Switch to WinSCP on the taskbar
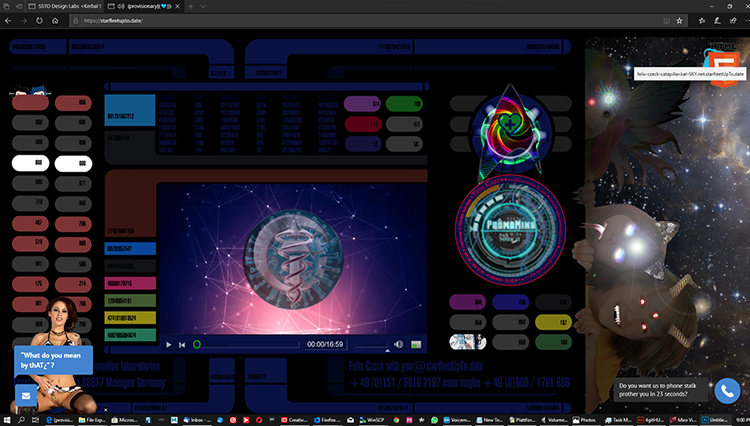The height and width of the screenshot is (426, 750). (372, 420)
